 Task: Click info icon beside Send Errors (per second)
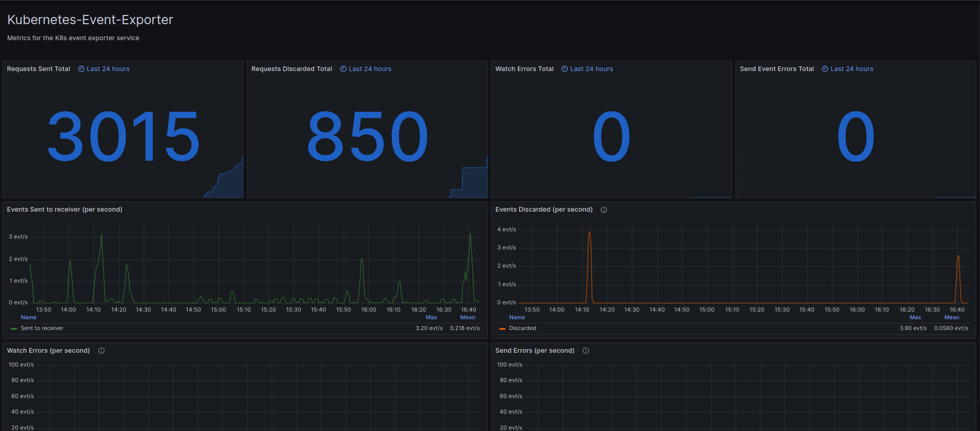tap(585, 351)
